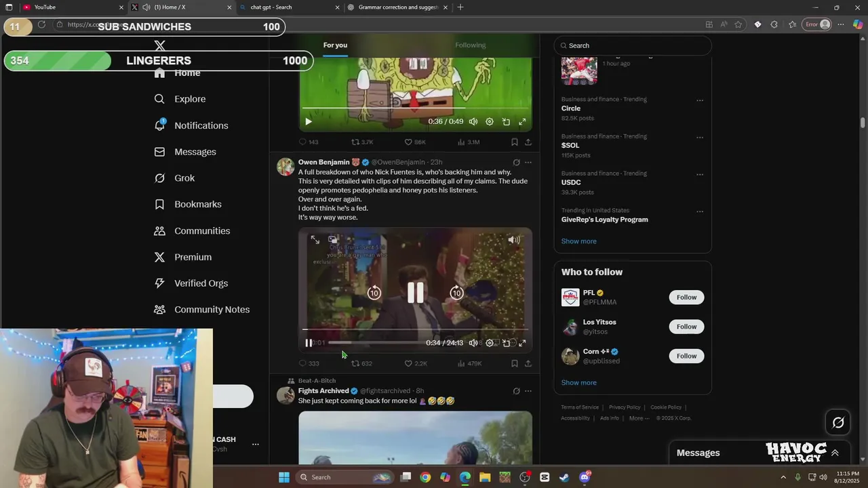The width and height of the screenshot is (868, 488).
Task: Follow the Corn account
Action: click(686, 356)
